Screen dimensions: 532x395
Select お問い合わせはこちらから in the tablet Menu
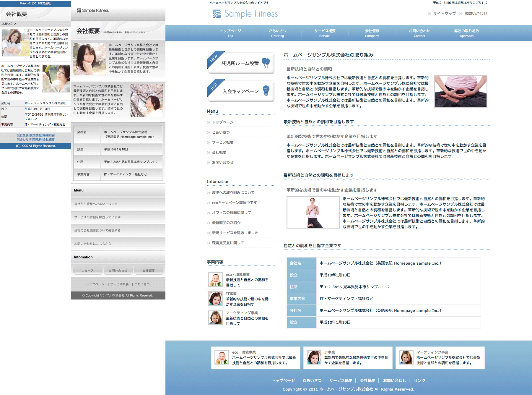click(x=93, y=244)
